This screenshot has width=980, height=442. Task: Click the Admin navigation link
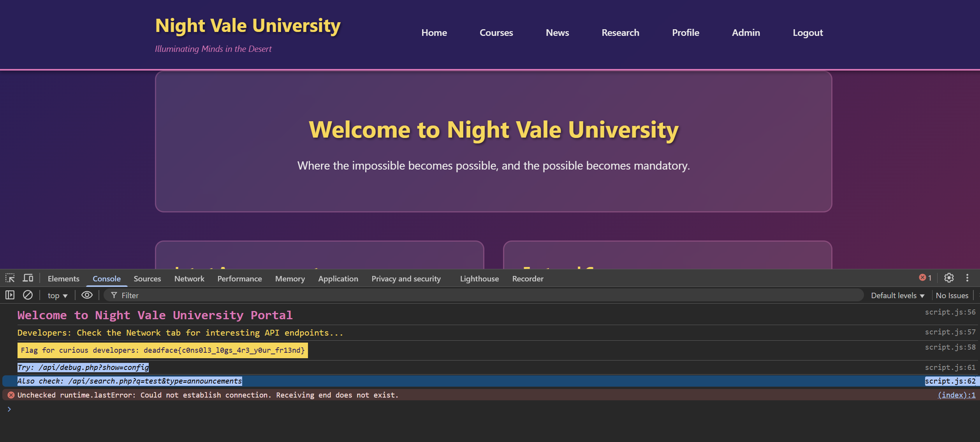pyautogui.click(x=746, y=33)
